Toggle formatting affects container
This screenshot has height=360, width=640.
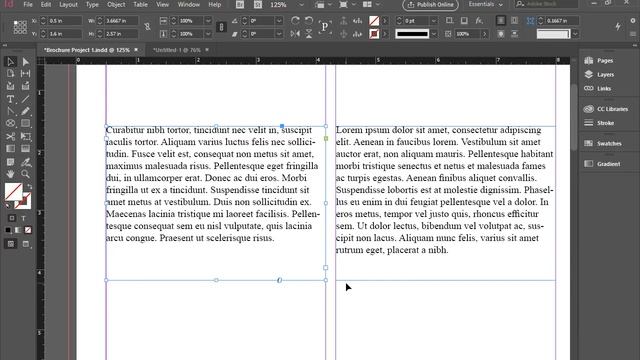tap(12, 218)
